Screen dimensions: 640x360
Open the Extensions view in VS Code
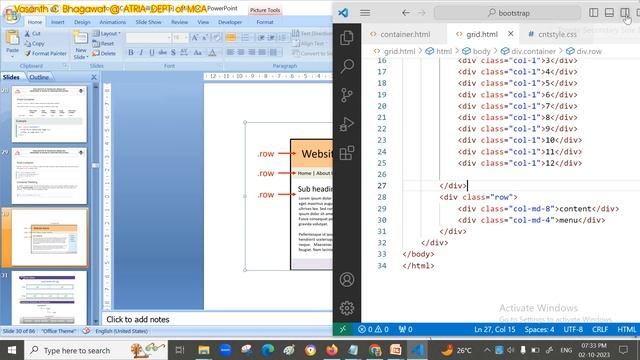coord(347,153)
